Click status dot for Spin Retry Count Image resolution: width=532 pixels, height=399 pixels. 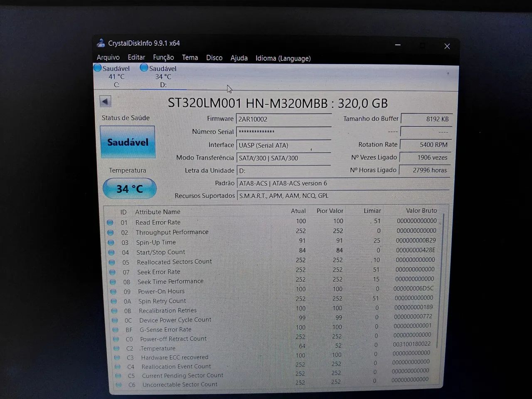[x=113, y=301]
